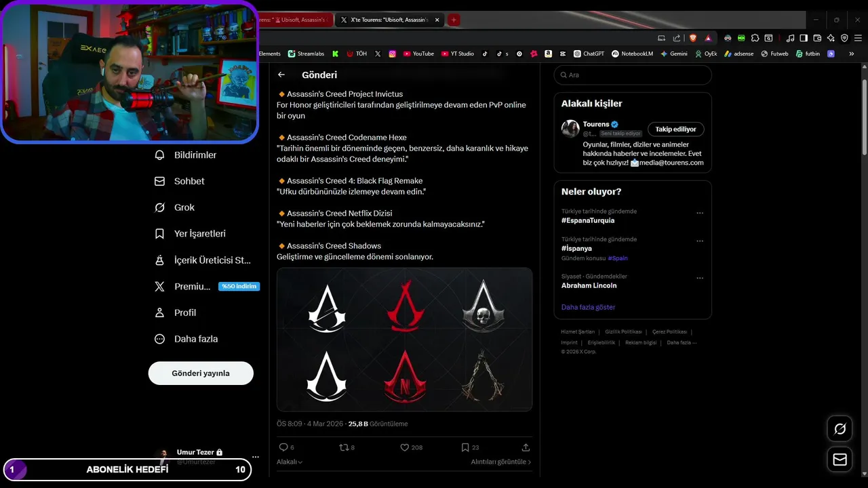This screenshot has width=868, height=488.
Task: Open the futbin bookmark
Action: coord(808,54)
